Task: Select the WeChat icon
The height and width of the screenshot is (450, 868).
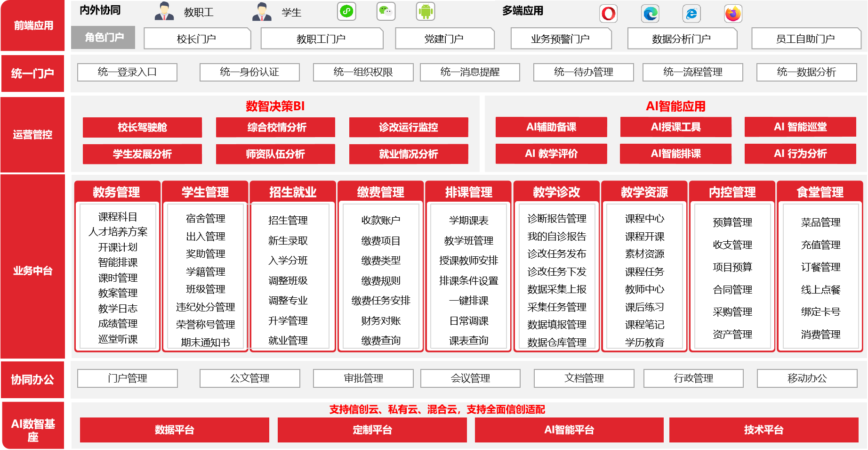Action: click(386, 10)
